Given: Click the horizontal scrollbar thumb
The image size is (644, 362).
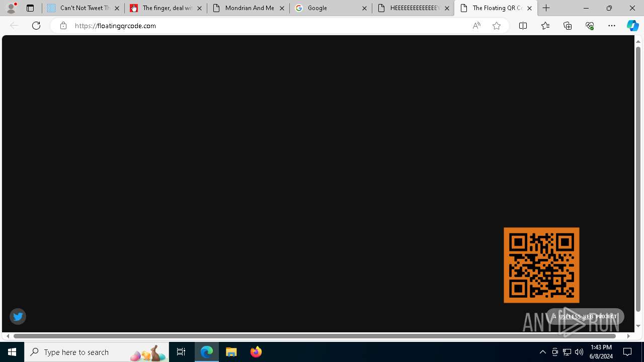Looking at the screenshot, I should pos(315,336).
